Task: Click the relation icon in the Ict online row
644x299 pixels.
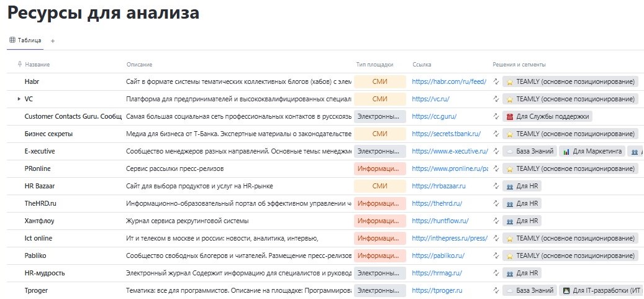Action: click(496, 238)
